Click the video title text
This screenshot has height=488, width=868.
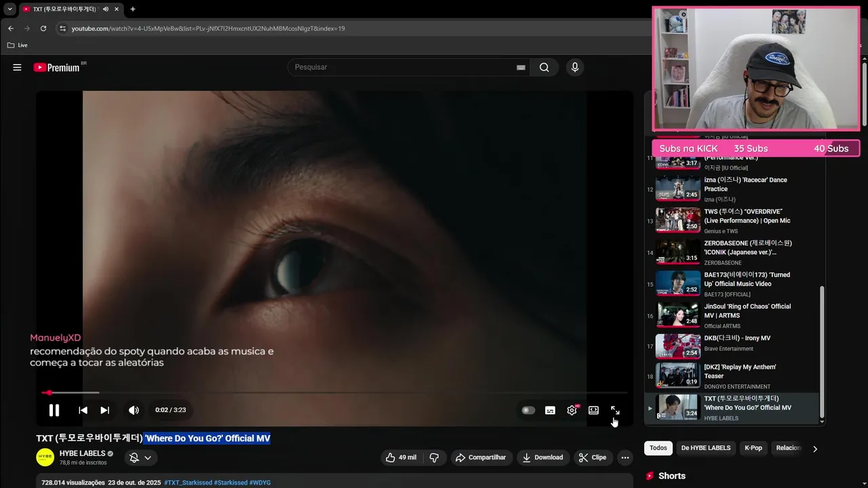tap(153, 439)
